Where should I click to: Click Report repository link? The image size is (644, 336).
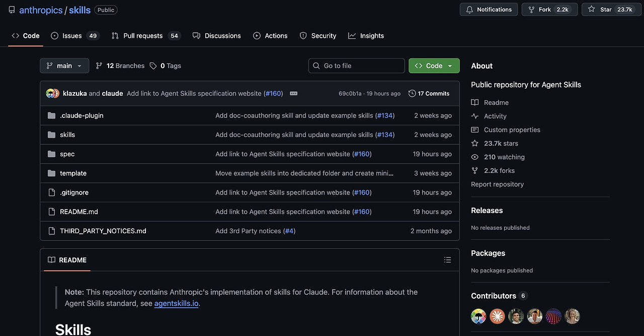point(497,184)
